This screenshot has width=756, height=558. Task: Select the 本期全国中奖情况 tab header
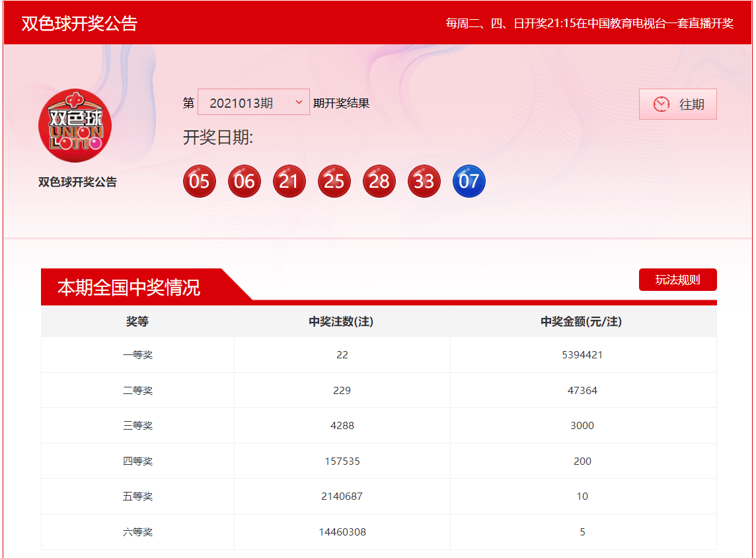[130, 288]
